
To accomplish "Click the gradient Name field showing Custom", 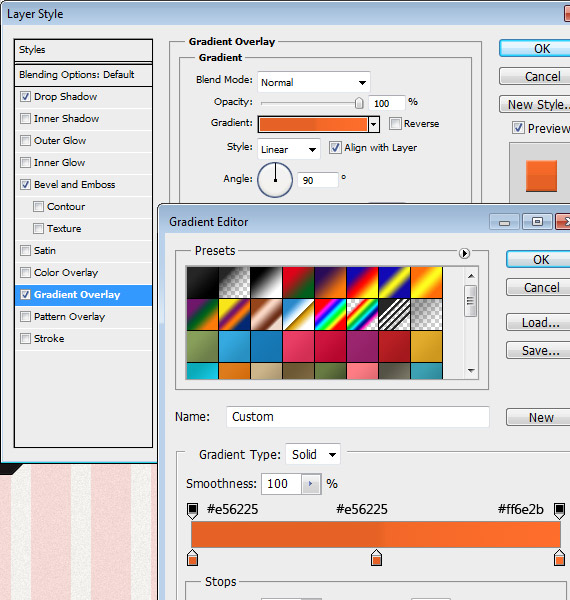I will point(358,417).
